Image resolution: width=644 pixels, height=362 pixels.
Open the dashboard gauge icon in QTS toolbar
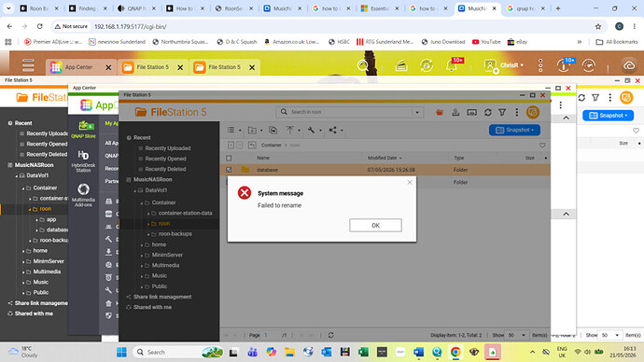589,65
